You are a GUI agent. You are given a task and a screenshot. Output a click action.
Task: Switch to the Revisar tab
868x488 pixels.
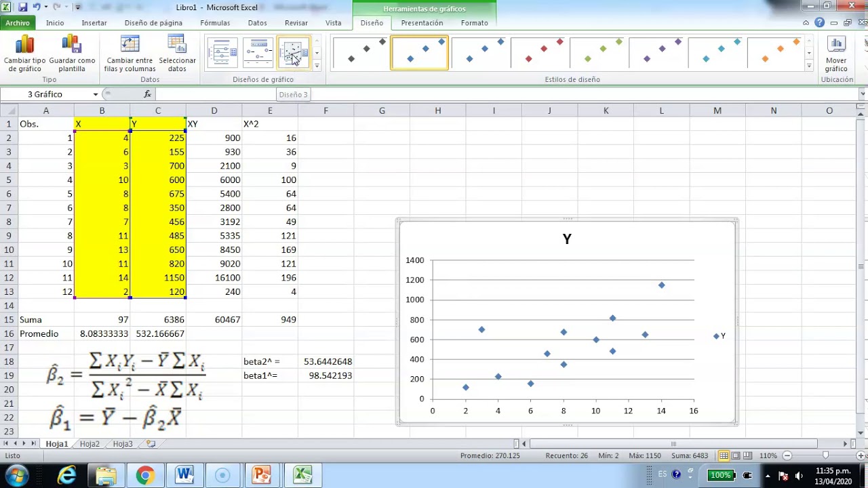tap(296, 23)
